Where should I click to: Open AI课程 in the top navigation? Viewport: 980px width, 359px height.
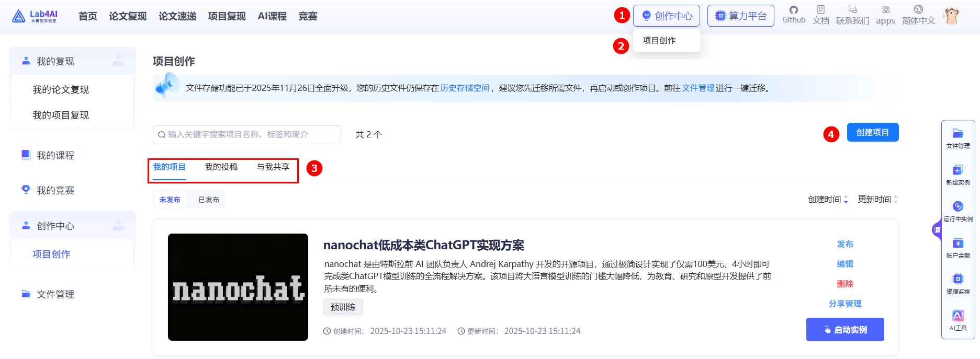click(272, 16)
